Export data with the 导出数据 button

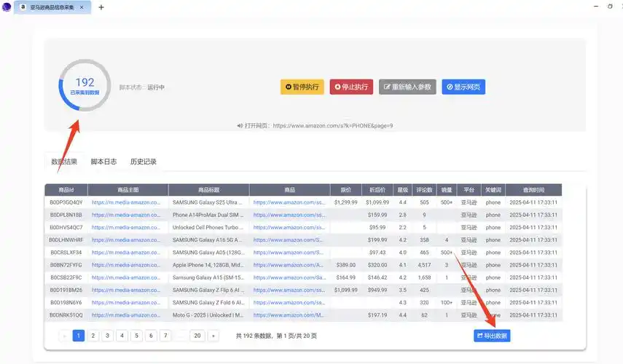pos(492,336)
